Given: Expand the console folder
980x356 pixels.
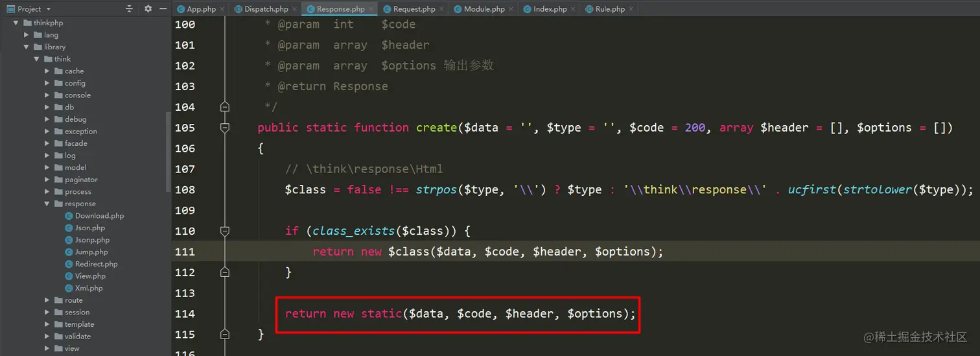Looking at the screenshot, I should tap(47, 95).
